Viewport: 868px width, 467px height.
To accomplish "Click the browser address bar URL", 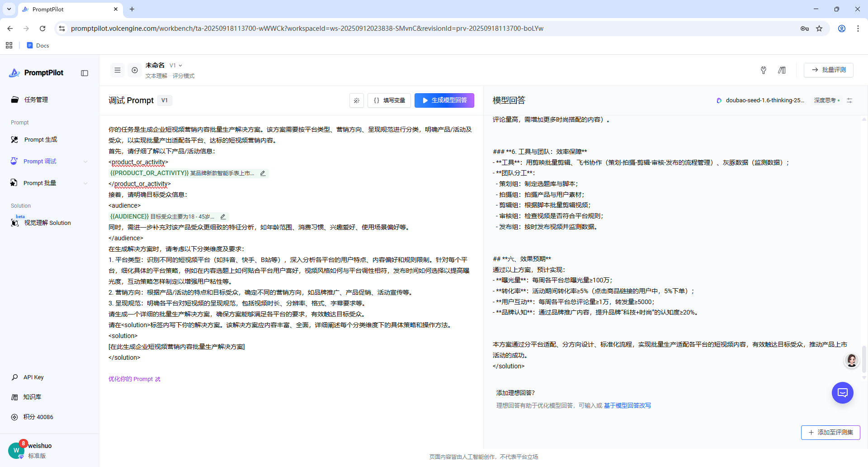I will (307, 29).
